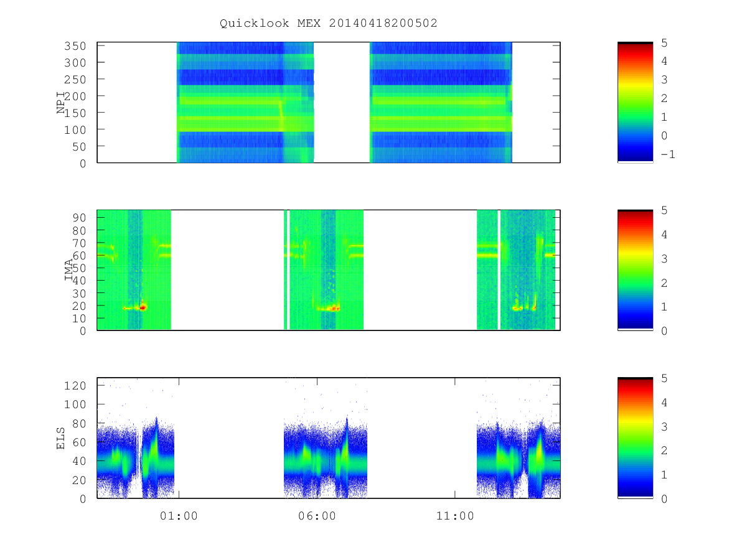Click the first NPI spectrogram data block
747x560 pixels.
245,102
